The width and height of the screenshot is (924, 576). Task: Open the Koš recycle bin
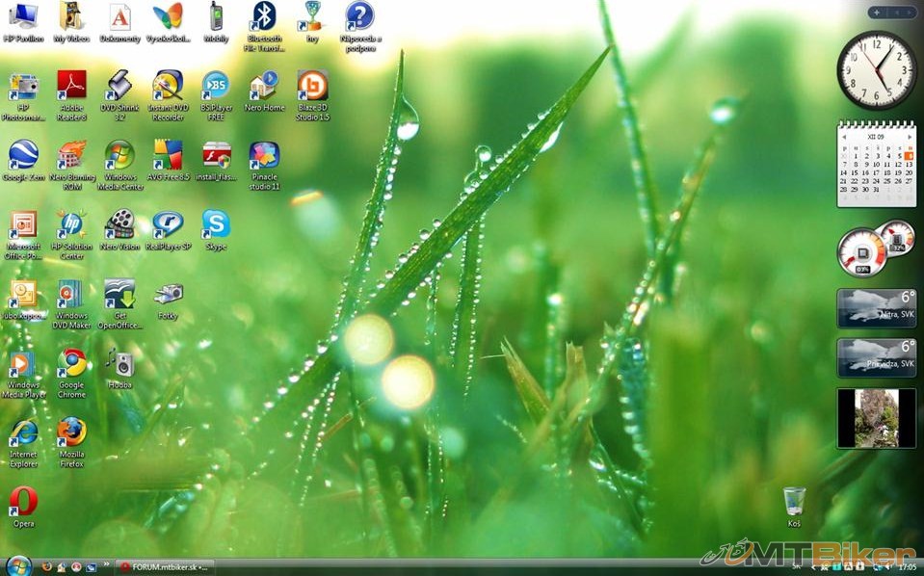[794, 501]
